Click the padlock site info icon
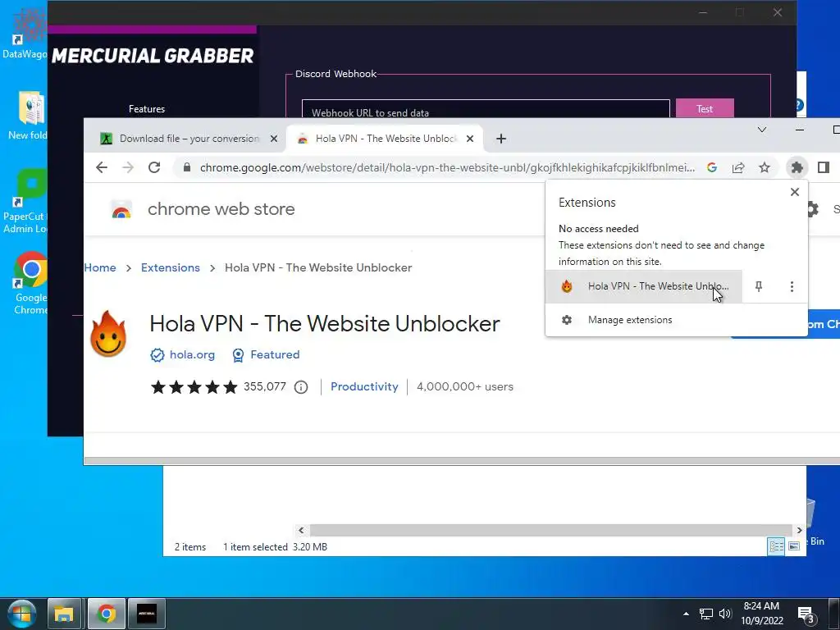Image resolution: width=840 pixels, height=630 pixels. click(x=187, y=167)
